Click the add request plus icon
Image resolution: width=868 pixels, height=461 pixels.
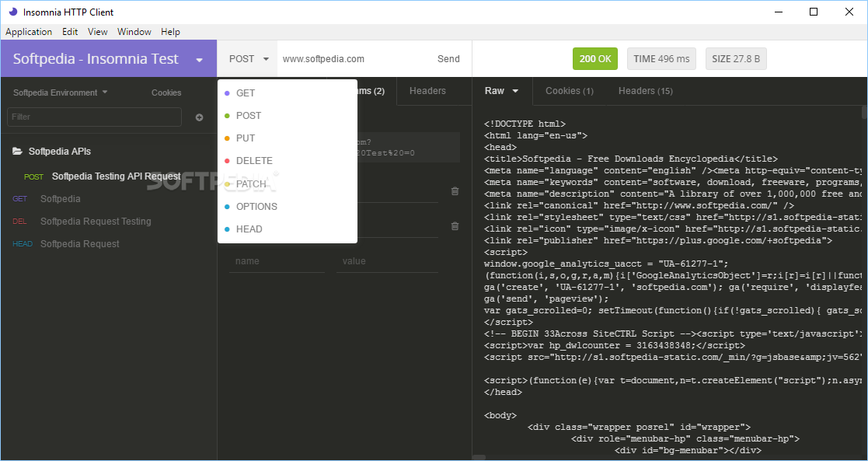[x=199, y=117]
